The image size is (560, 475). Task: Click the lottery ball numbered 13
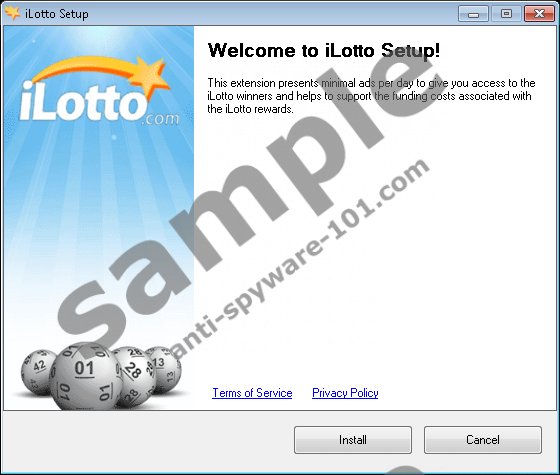click(166, 370)
